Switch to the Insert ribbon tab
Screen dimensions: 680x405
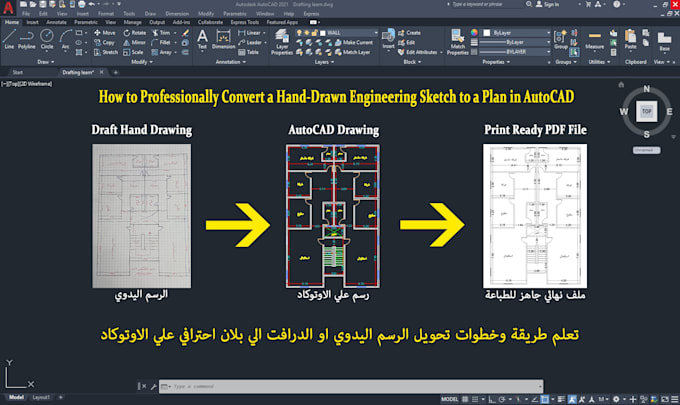(x=33, y=22)
